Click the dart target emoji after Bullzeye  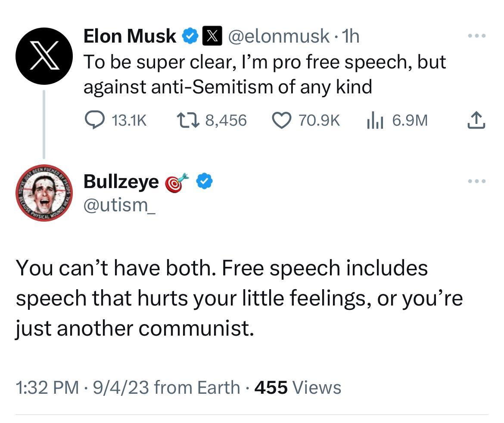click(177, 182)
